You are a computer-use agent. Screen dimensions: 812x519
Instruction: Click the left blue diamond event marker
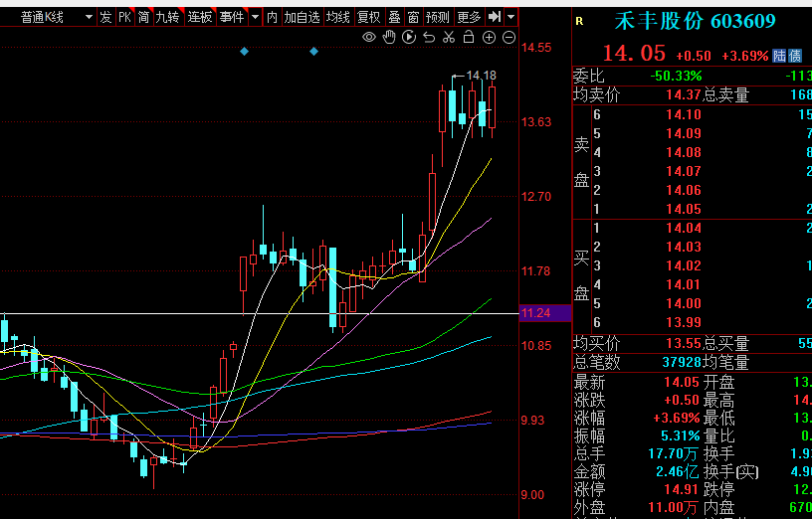[x=245, y=52]
